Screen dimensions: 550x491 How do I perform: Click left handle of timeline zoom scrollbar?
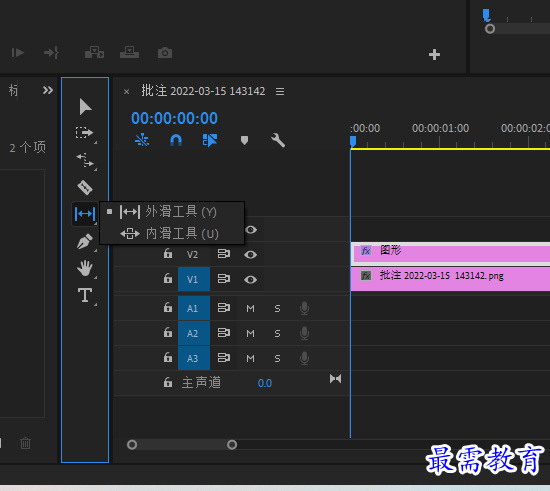pyautogui.click(x=132, y=445)
